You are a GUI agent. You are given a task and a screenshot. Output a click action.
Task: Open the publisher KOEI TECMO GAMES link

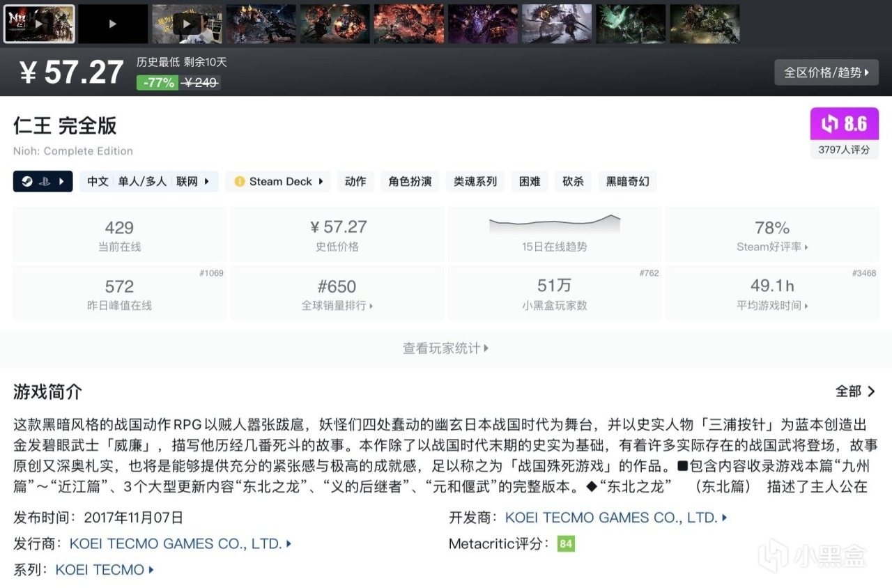tap(180, 543)
